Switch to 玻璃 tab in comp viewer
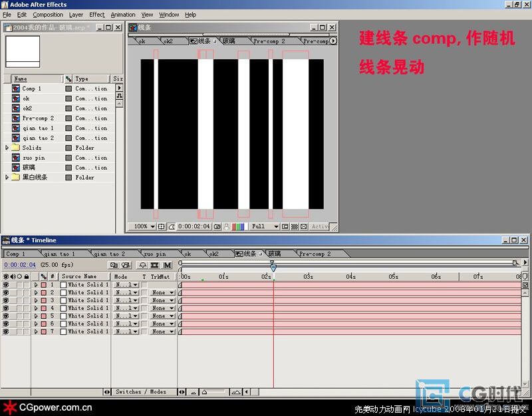 coord(229,41)
